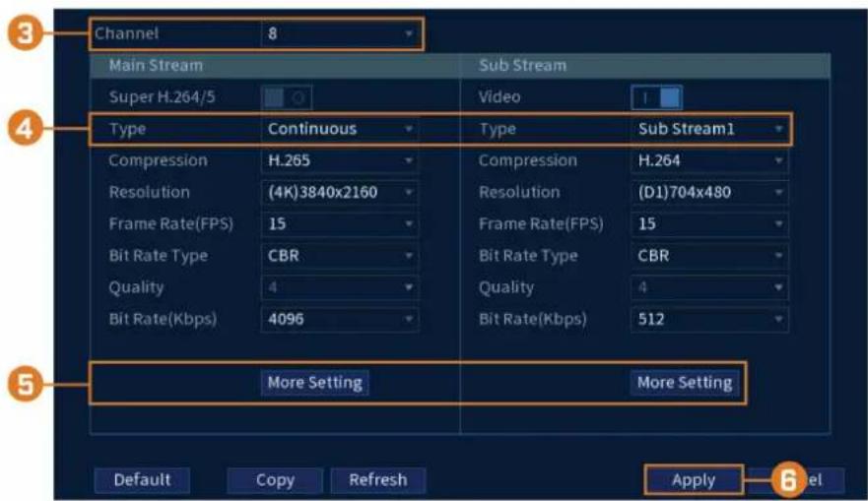Toggle the Sub Stream Video switch
The height and width of the screenshot is (501, 868).
tap(656, 97)
